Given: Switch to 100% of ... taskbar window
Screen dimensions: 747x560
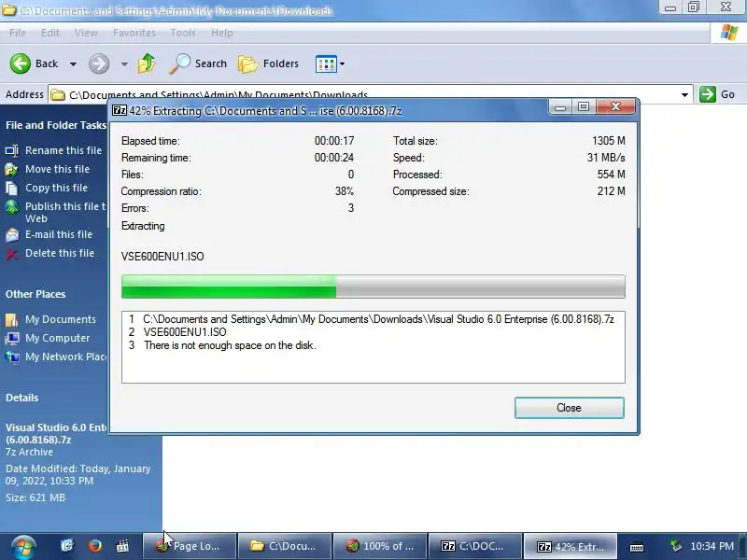Looking at the screenshot, I should point(380,546).
